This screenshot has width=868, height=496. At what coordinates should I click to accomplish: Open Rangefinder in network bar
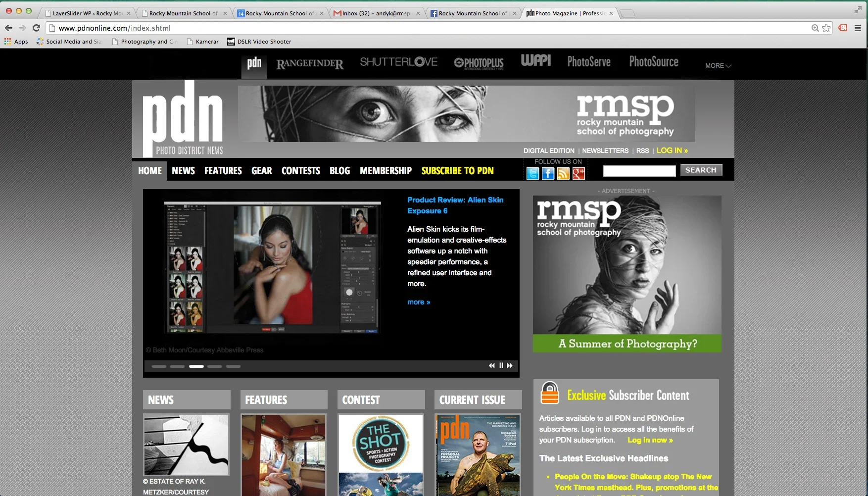click(310, 64)
